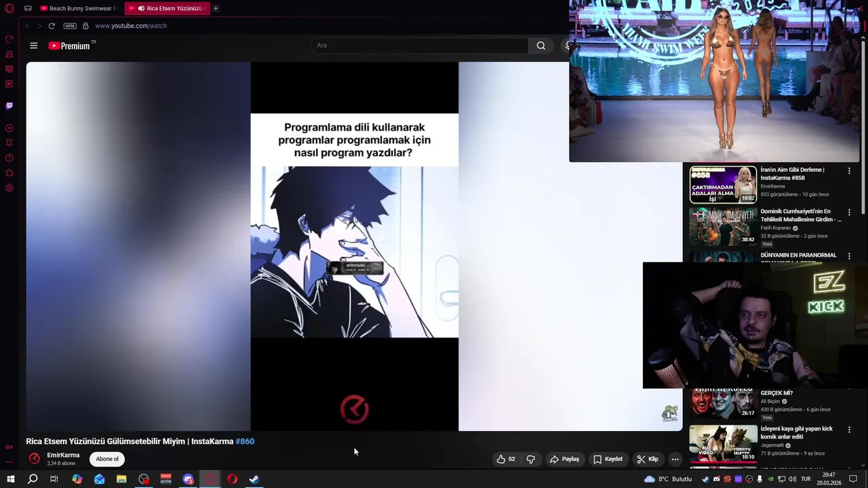The height and width of the screenshot is (488, 868).
Task: Open Steam from the taskbar
Action: click(254, 479)
